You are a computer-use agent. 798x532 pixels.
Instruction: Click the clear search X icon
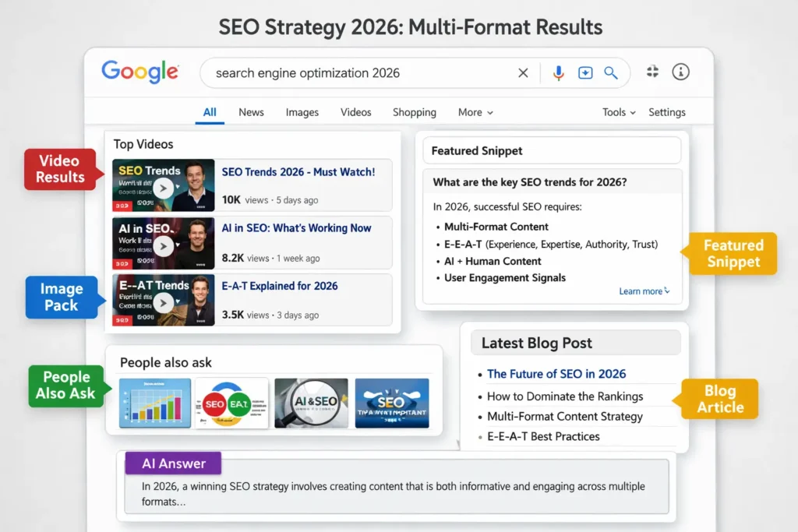[x=523, y=72]
